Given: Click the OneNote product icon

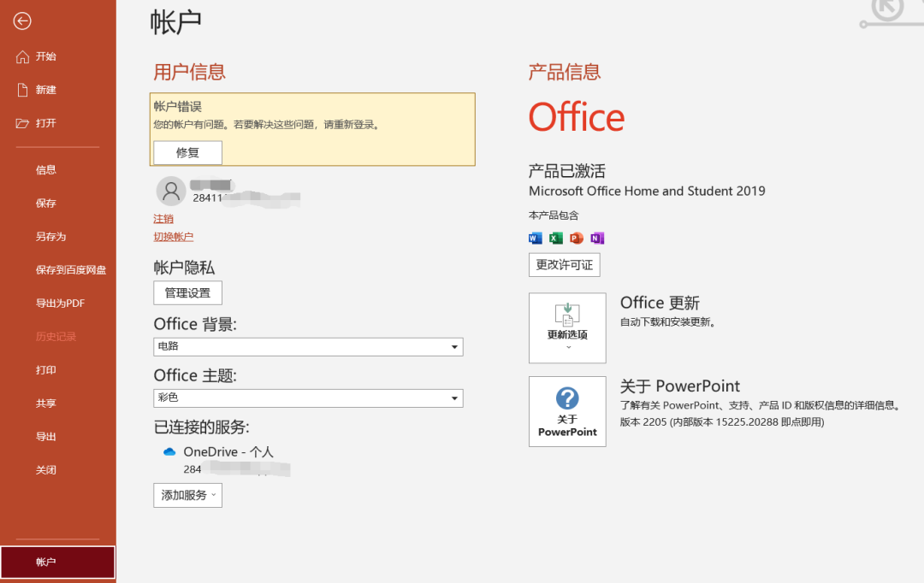Looking at the screenshot, I should tap(597, 238).
